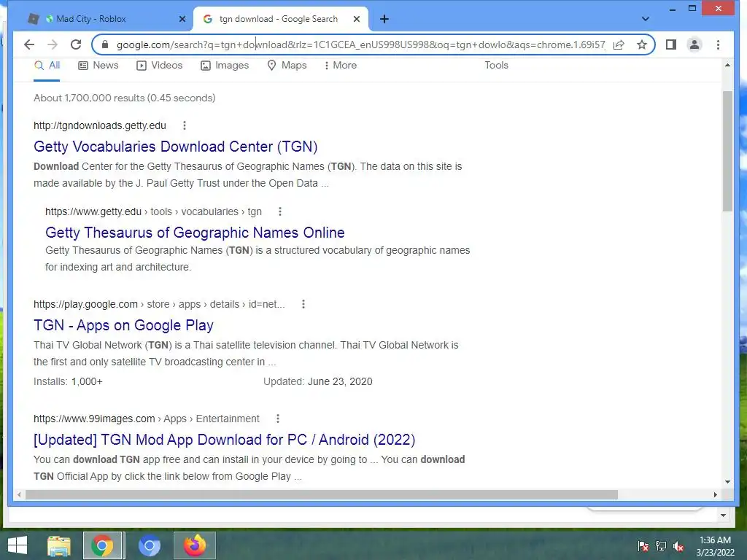Switch to Images results
The height and width of the screenshot is (560, 747).
click(x=225, y=65)
